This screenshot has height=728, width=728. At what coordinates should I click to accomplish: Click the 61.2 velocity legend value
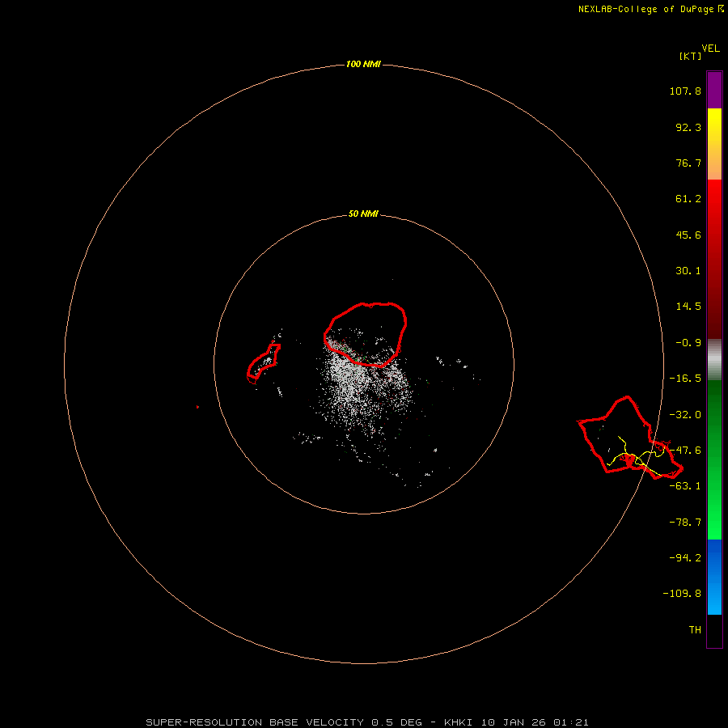click(688, 199)
